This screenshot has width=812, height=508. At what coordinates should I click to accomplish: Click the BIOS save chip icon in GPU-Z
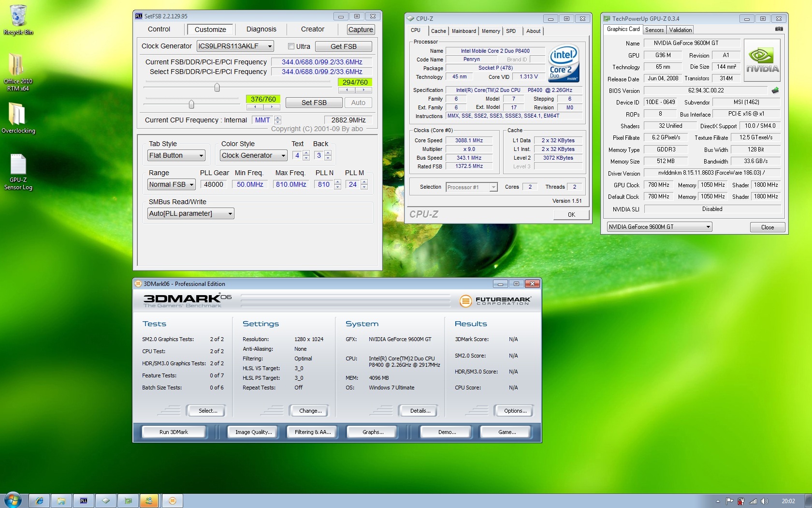tap(775, 90)
